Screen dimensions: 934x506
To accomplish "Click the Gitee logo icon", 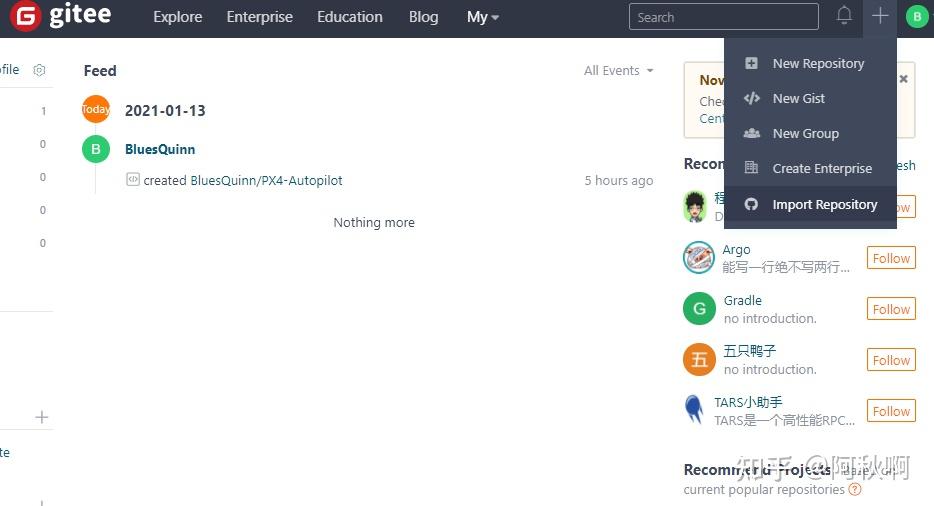I will (24, 16).
